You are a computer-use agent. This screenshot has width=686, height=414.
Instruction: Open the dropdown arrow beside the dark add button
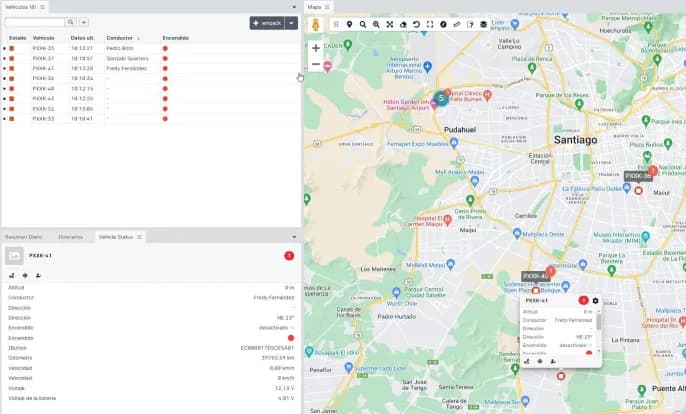(291, 23)
